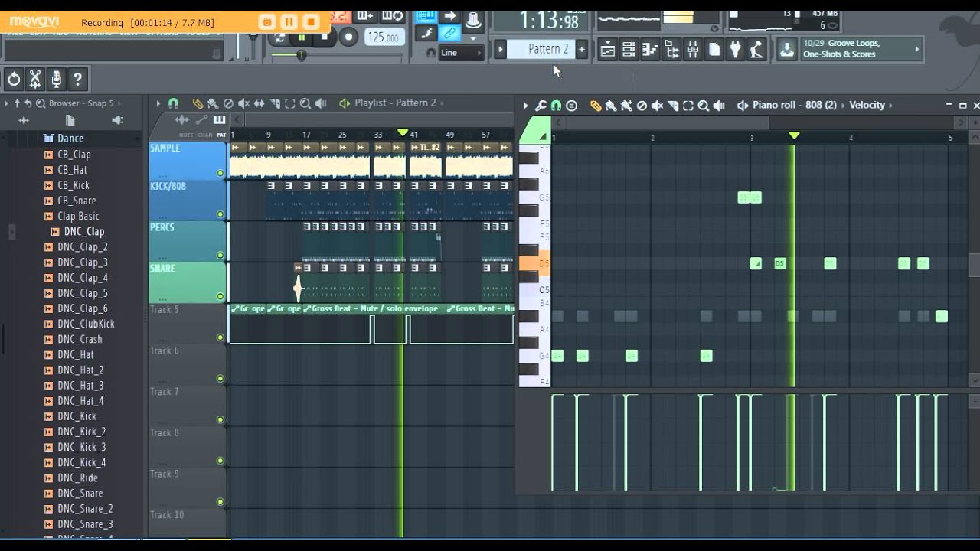
Task: Select Piano roll slice tool
Action: (672, 106)
